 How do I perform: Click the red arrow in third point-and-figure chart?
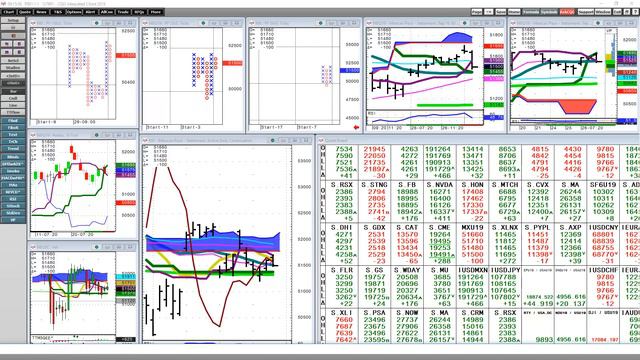(x=356, y=127)
